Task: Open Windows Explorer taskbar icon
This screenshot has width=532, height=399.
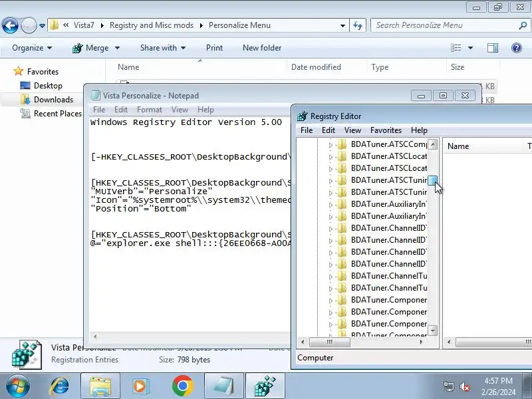Action: [x=100, y=386]
